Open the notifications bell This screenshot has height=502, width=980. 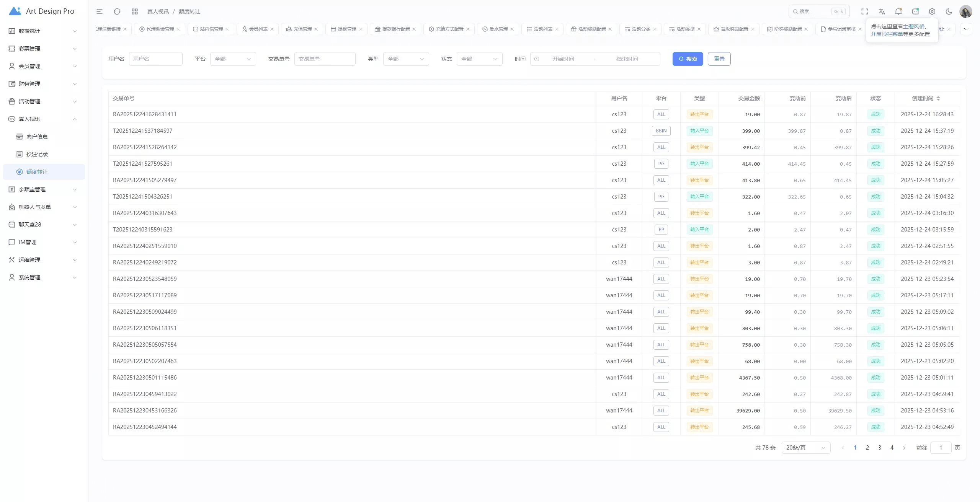click(898, 11)
